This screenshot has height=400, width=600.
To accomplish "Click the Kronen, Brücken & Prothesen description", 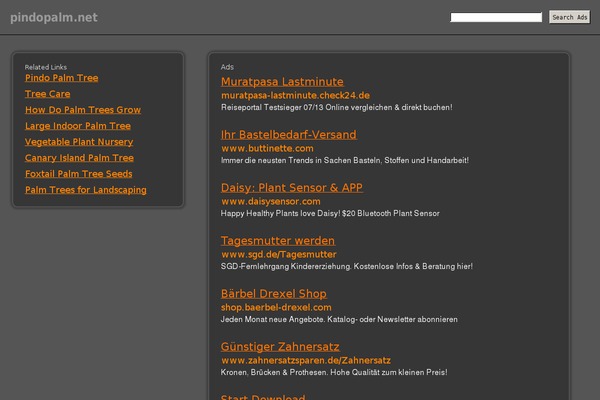I will click(x=334, y=372).
